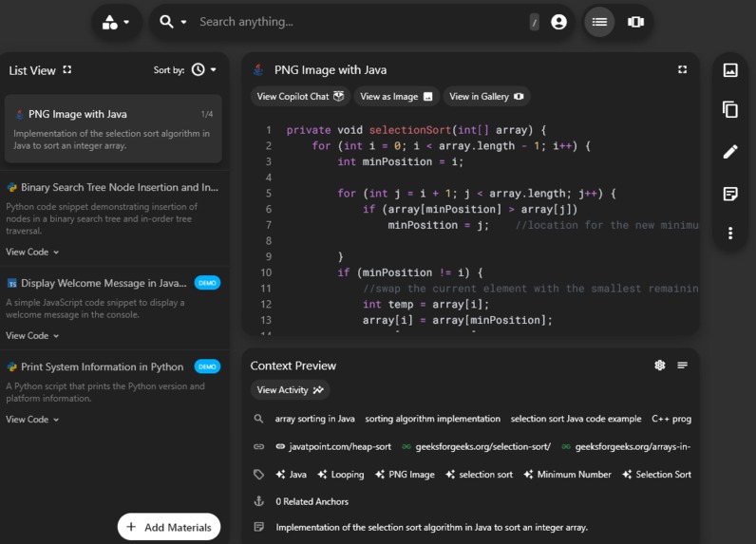Select 'sorting algorithm implementation' search suggestion
756x544 pixels.
pyautogui.click(x=432, y=419)
